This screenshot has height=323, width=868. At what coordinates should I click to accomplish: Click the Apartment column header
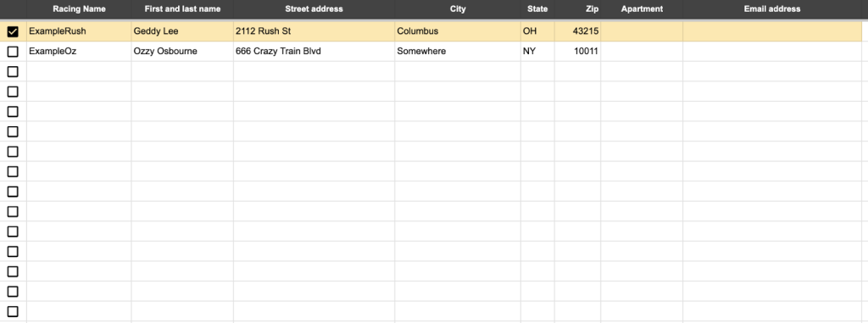(642, 8)
